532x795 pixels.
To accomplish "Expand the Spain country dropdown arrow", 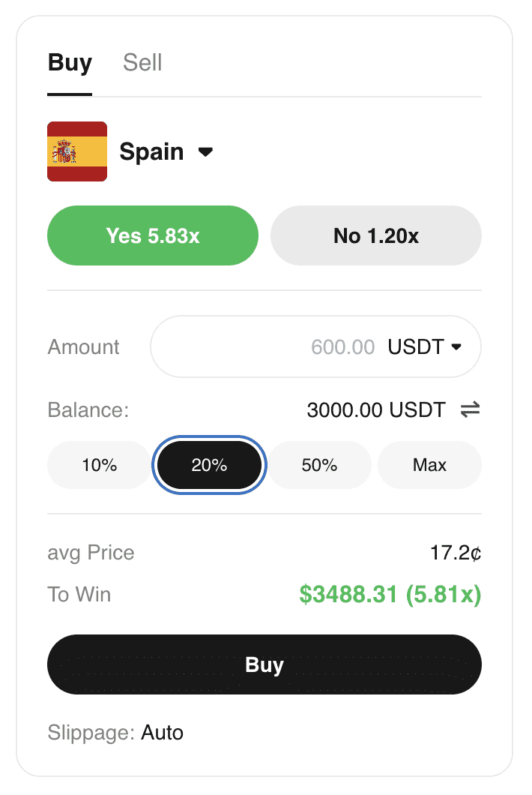I will [x=205, y=152].
